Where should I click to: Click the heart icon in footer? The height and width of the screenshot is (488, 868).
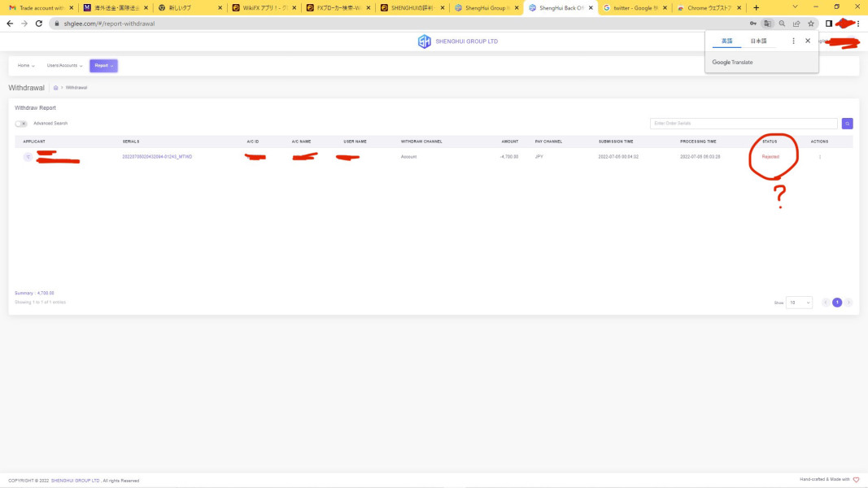coord(856,480)
